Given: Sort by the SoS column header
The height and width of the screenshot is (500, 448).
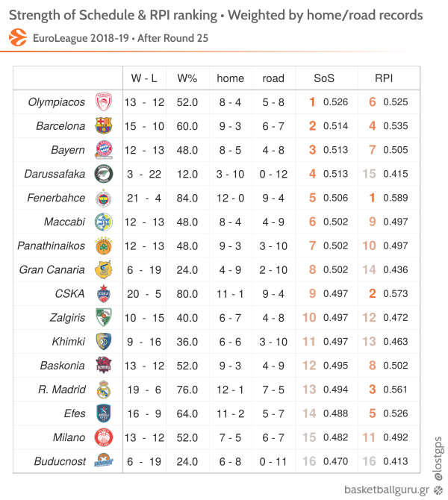Looking at the screenshot, I should [324, 78].
